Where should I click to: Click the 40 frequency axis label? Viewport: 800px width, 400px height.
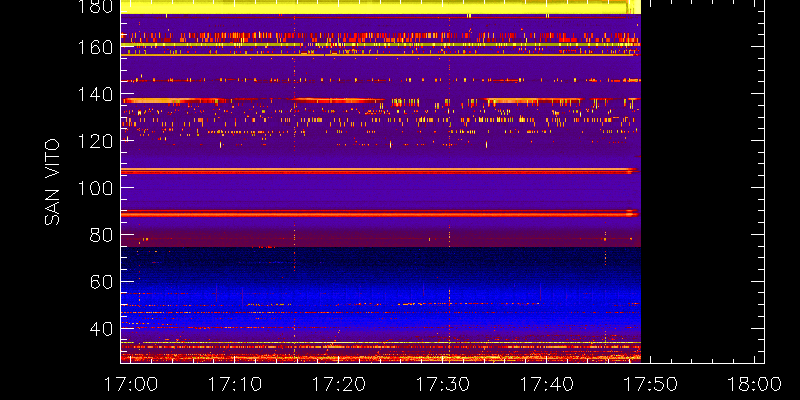pos(102,329)
